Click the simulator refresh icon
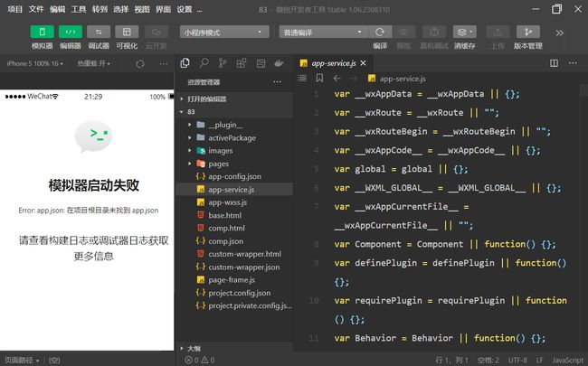Image resolution: width=588 pixels, height=366 pixels. (x=140, y=64)
